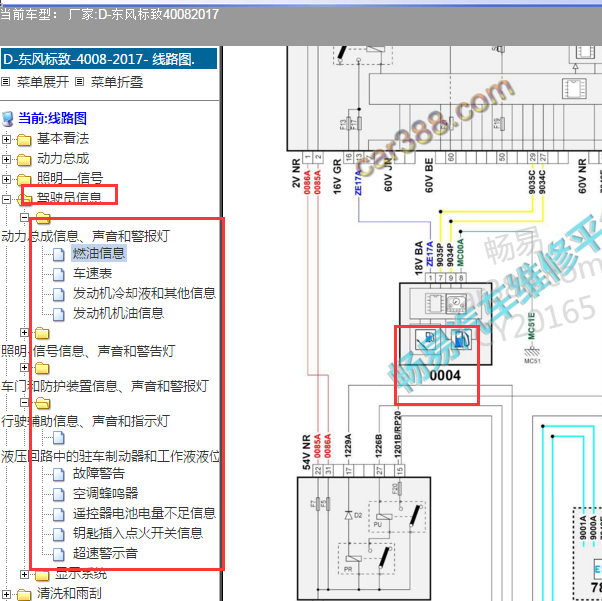Screen dimensions: 602x601
Task: Expand the 照明—信号 folder
Action: tap(6, 179)
